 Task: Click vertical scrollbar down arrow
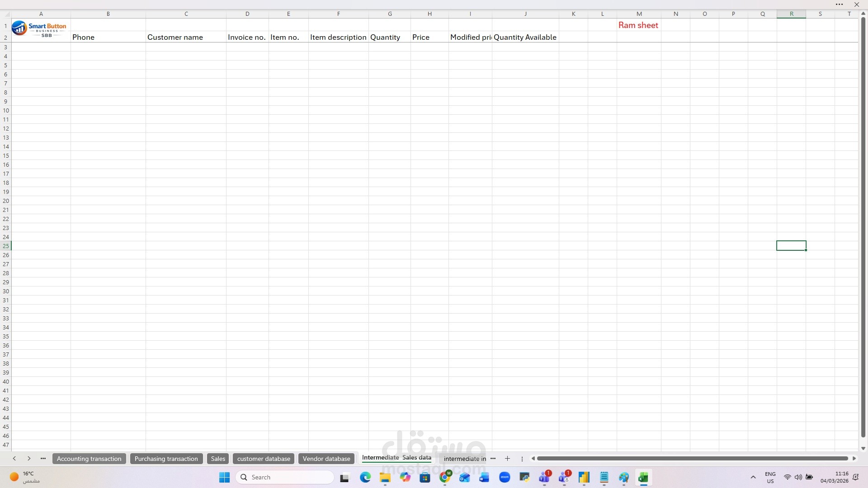point(863,448)
